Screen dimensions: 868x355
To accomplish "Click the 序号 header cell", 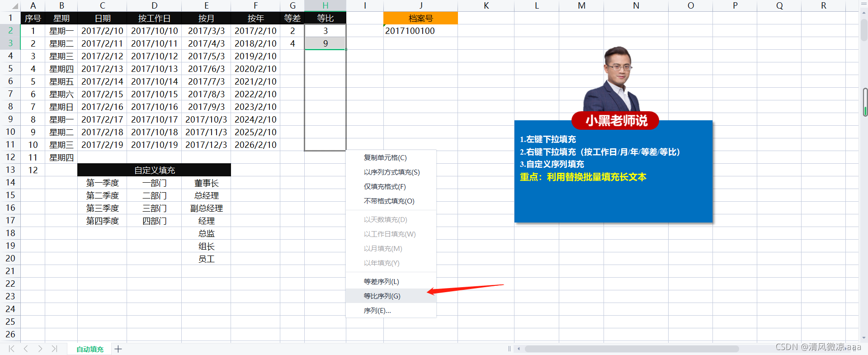I will (x=33, y=18).
